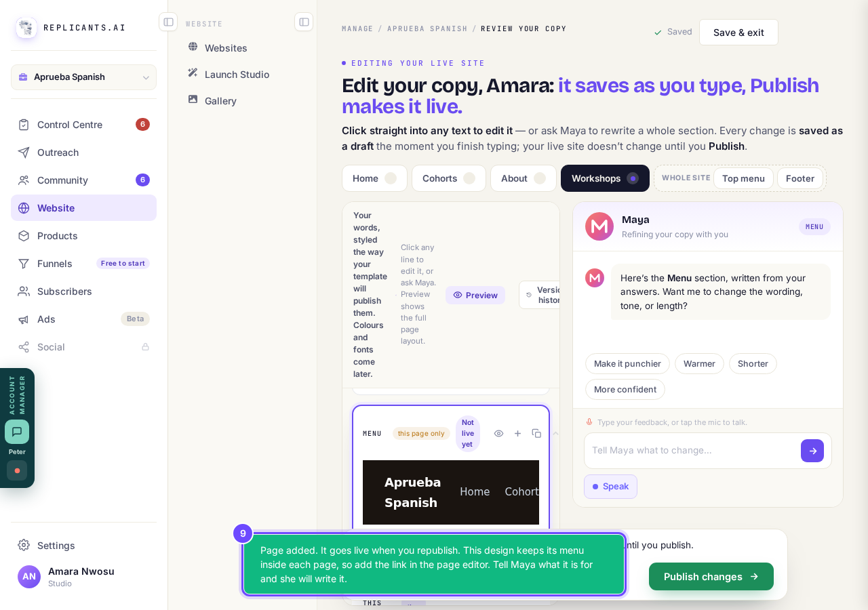Switch to the About page tab
This screenshot has width=868, height=610.
[524, 178]
